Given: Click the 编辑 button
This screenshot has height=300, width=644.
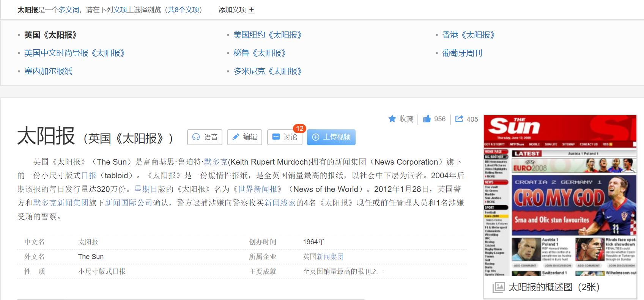Looking at the screenshot, I should pos(244,137).
